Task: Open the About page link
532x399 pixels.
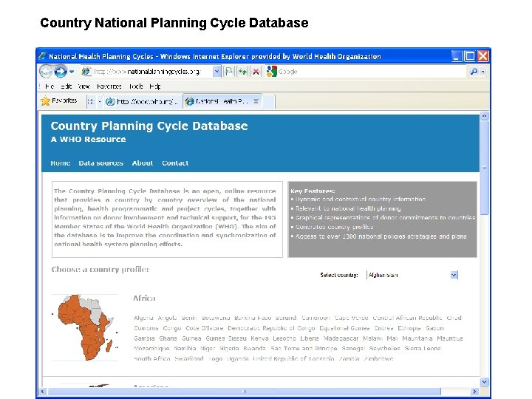Action: [143, 163]
